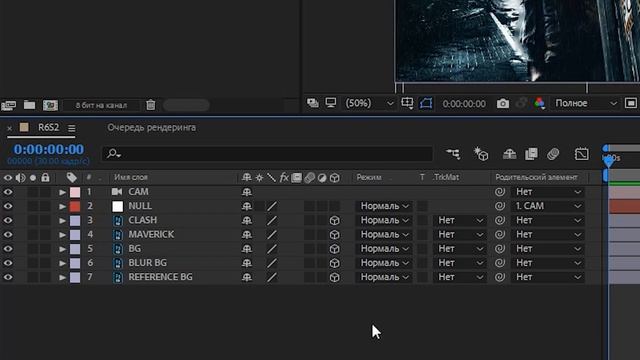Click the layer search field
Screen dimensions: 640x360
click(x=267, y=154)
